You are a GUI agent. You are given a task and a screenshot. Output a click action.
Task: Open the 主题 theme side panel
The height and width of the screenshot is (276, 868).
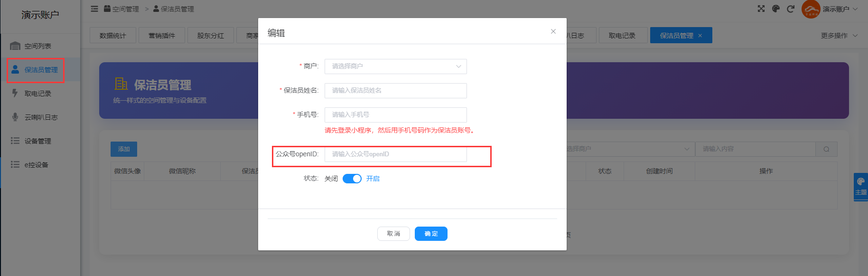860,187
